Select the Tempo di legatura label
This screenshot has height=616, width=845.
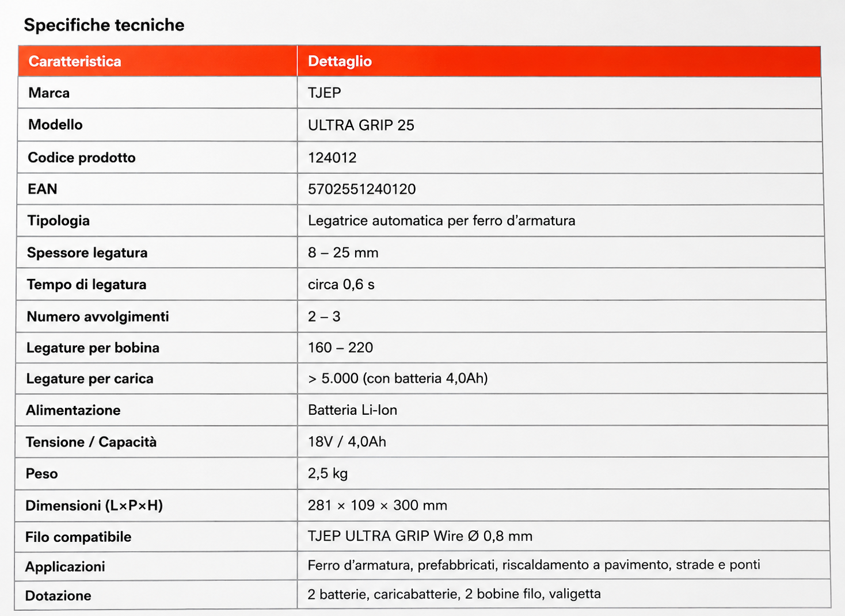(87, 285)
